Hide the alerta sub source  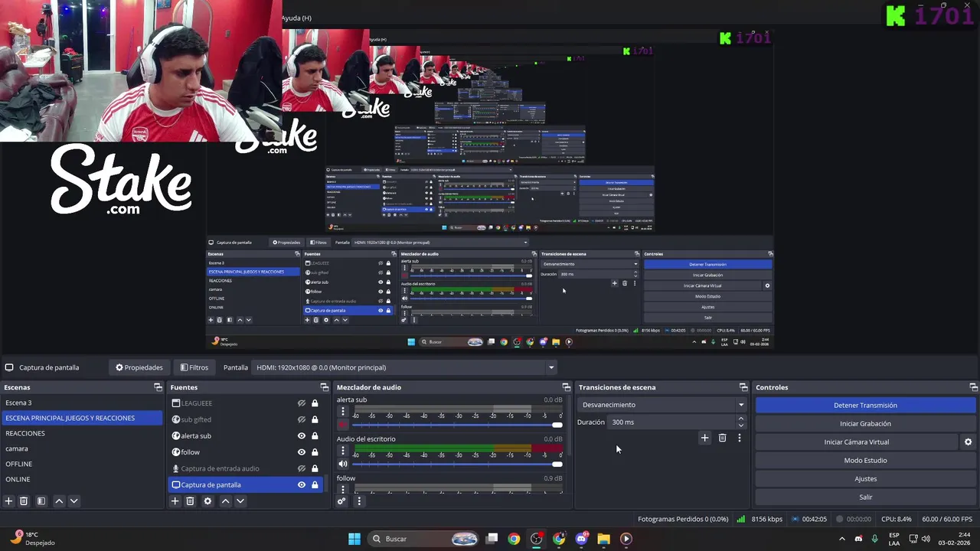click(x=302, y=435)
